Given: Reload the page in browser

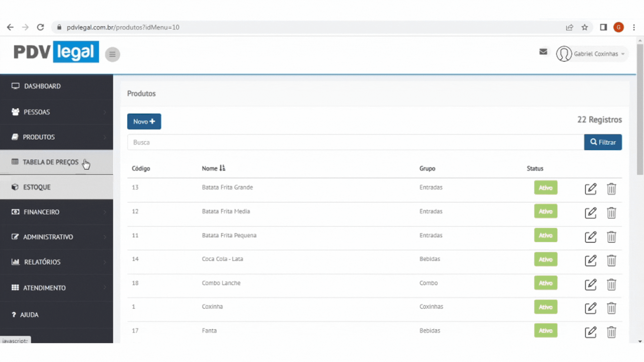Looking at the screenshot, I should 41,27.
